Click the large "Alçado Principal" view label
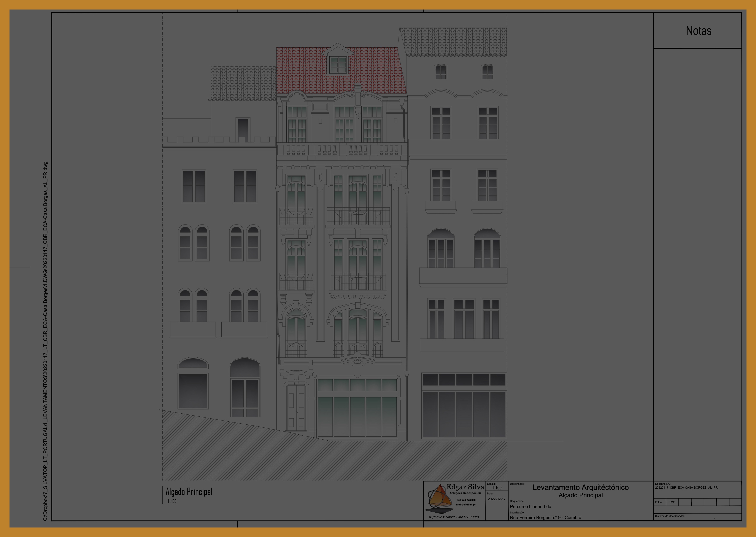 [x=189, y=491]
